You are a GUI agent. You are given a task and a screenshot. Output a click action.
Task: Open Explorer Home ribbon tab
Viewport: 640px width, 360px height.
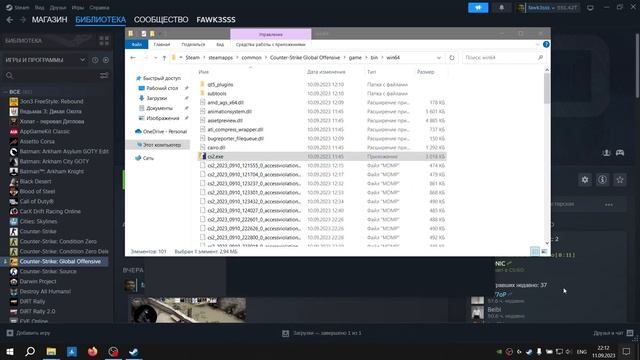coord(162,44)
